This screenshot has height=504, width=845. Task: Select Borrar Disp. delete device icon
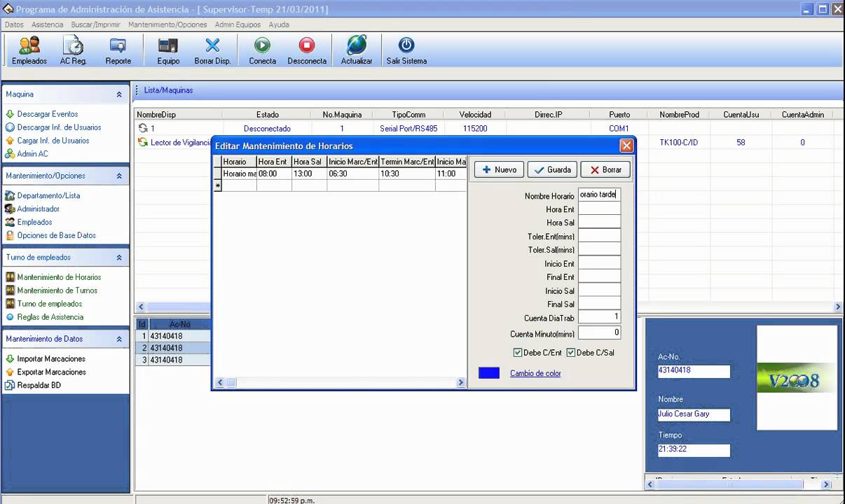click(x=212, y=51)
